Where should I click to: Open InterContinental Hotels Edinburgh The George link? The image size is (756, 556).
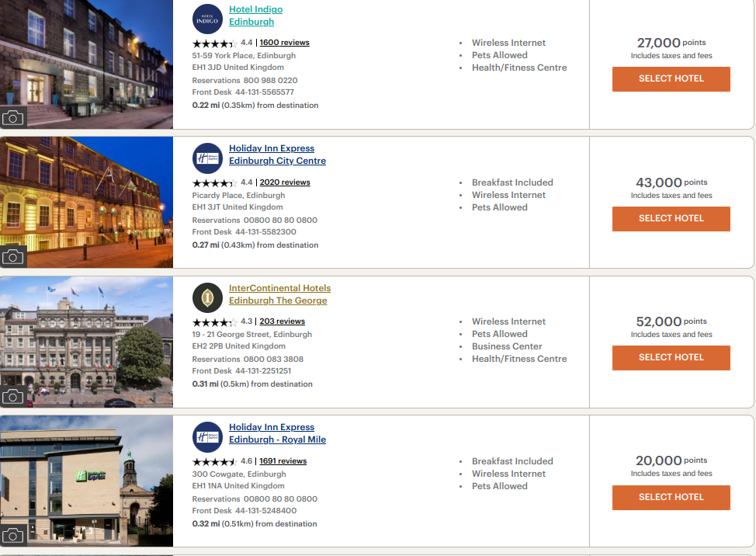(x=279, y=294)
